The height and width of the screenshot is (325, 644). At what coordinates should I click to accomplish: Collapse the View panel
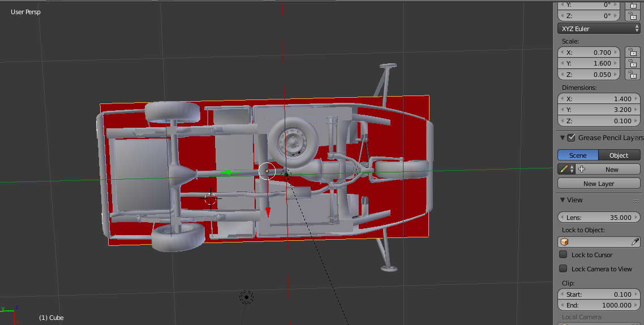(x=563, y=200)
